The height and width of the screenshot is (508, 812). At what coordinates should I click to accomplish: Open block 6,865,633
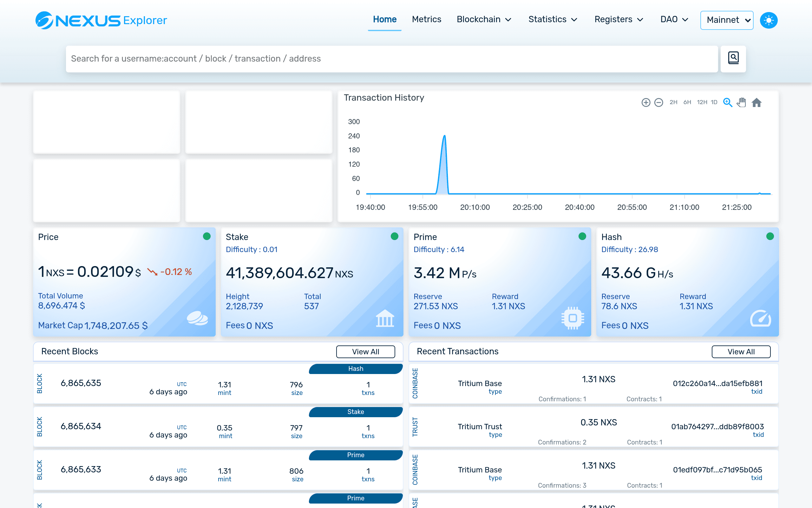81,469
